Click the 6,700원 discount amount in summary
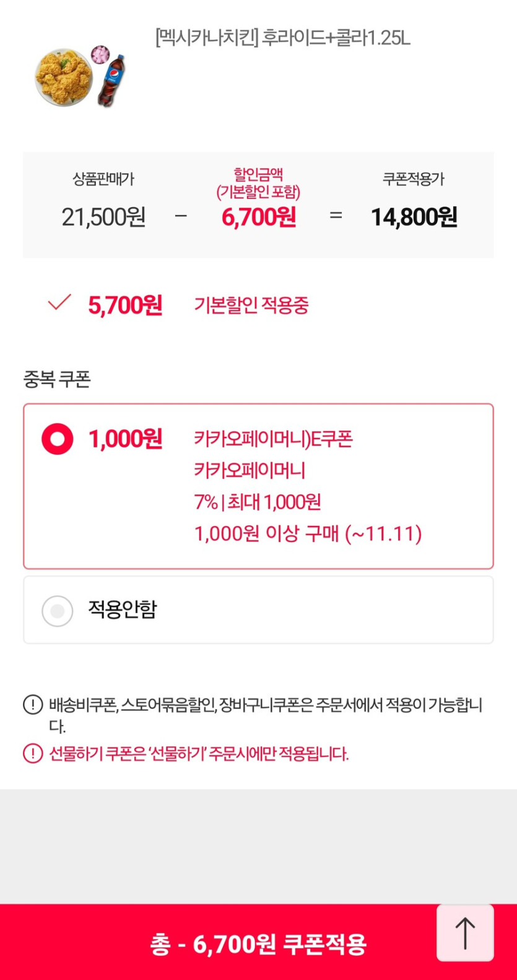517x980 pixels. pos(258,217)
